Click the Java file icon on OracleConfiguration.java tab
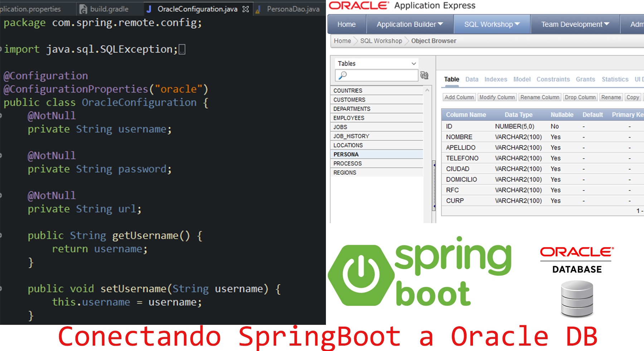The image size is (644, 351). [149, 9]
